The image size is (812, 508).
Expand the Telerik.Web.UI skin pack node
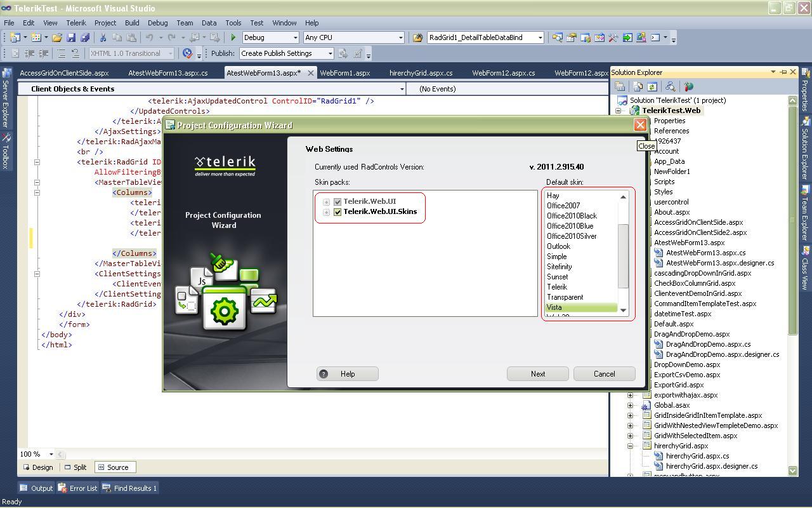[x=326, y=202]
